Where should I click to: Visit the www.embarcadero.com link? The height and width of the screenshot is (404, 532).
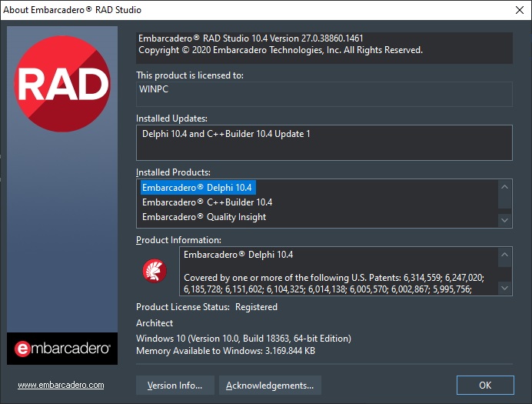coord(61,385)
